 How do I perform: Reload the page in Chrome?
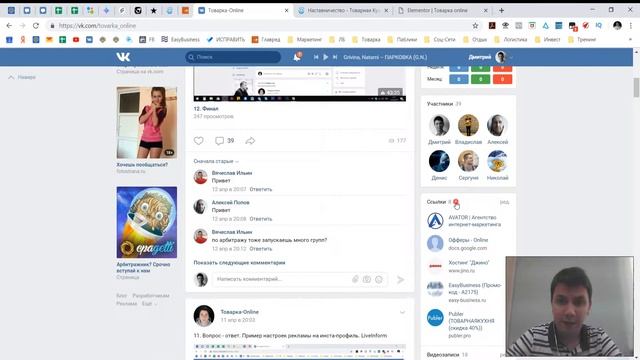pyautogui.click(x=36, y=26)
